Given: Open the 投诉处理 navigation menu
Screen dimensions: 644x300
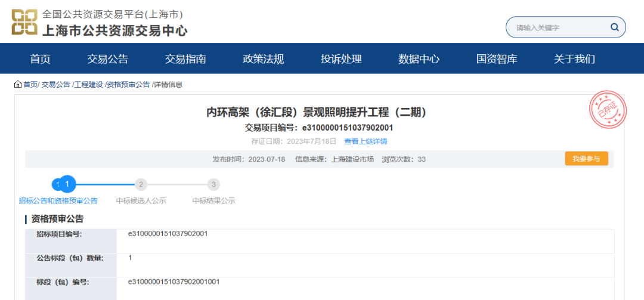Looking at the screenshot, I should [341, 59].
